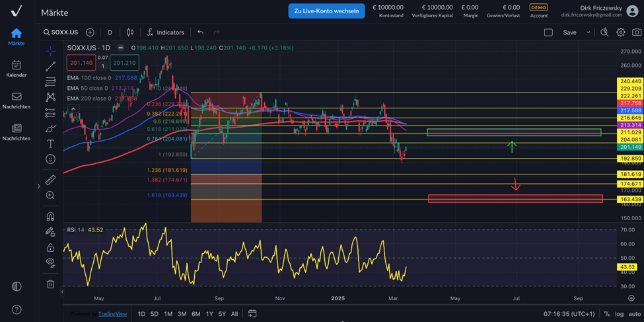Select the trend line drawing tool
644x322 pixels.
(50, 66)
